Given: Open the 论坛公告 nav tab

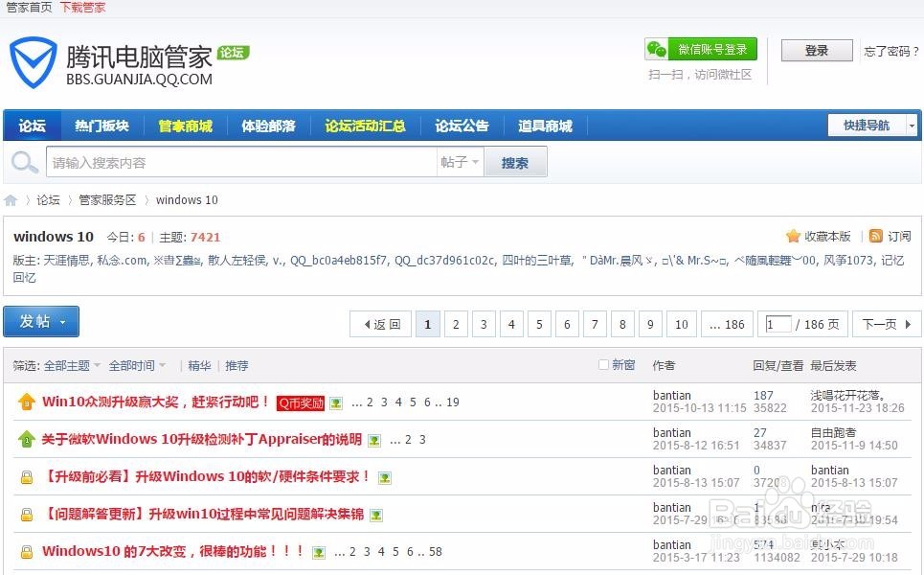Looking at the screenshot, I should [x=462, y=126].
